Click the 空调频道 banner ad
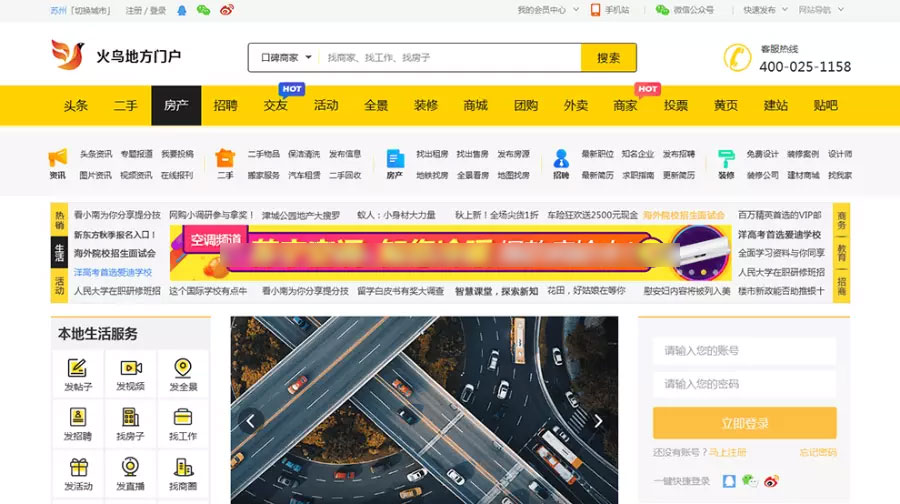Image resolution: width=900 pixels, height=504 pixels. click(x=451, y=253)
